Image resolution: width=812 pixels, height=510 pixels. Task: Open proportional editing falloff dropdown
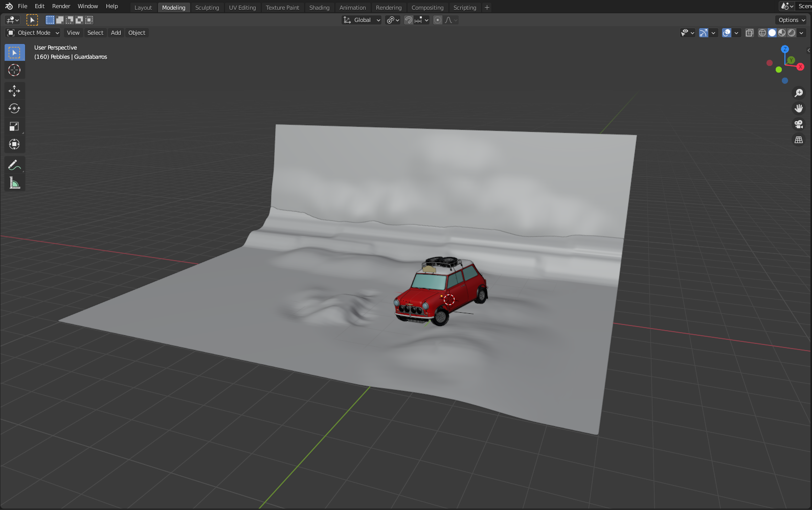pyautogui.click(x=451, y=20)
